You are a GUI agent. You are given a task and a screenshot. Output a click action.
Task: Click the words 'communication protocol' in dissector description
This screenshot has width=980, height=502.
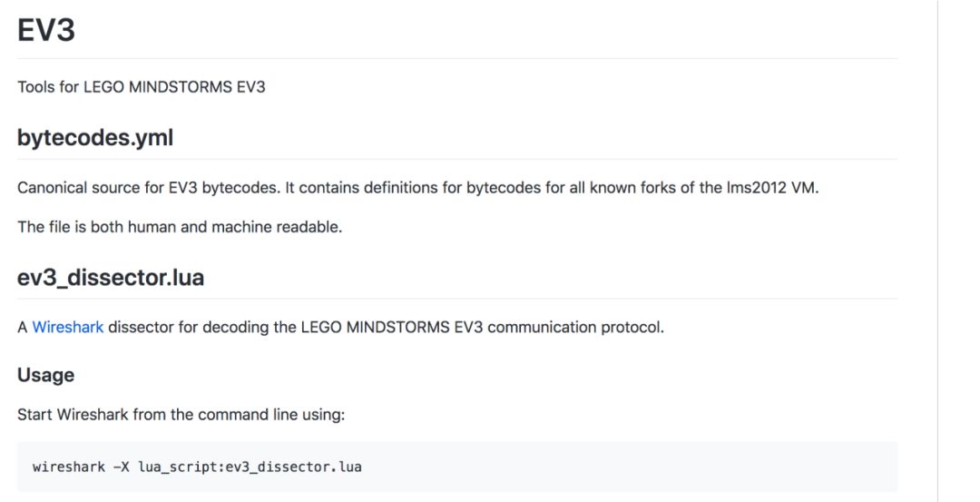(575, 327)
